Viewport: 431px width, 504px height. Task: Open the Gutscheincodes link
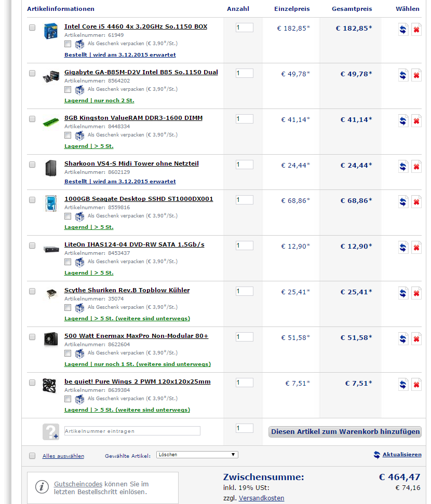pos(78,484)
